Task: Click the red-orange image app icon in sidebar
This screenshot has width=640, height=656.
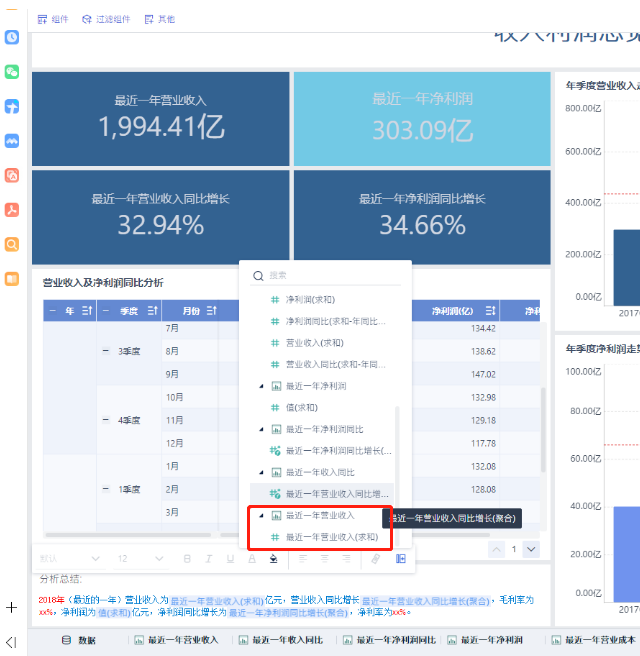Action: [12, 175]
